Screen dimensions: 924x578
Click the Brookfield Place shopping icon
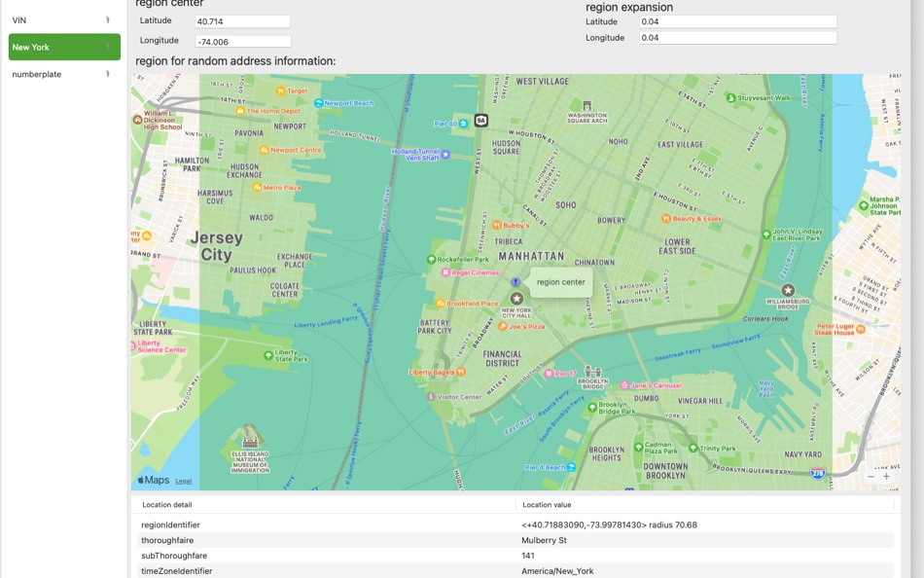pyautogui.click(x=441, y=304)
